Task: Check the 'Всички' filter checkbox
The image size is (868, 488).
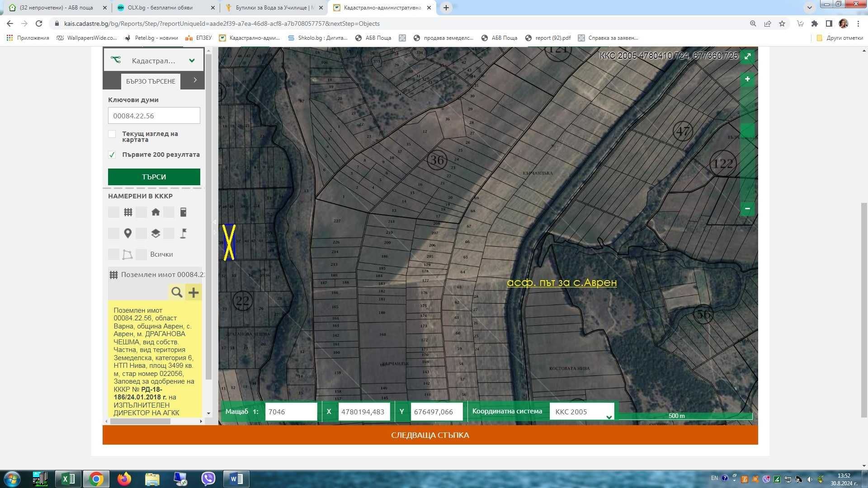Action: coord(142,254)
